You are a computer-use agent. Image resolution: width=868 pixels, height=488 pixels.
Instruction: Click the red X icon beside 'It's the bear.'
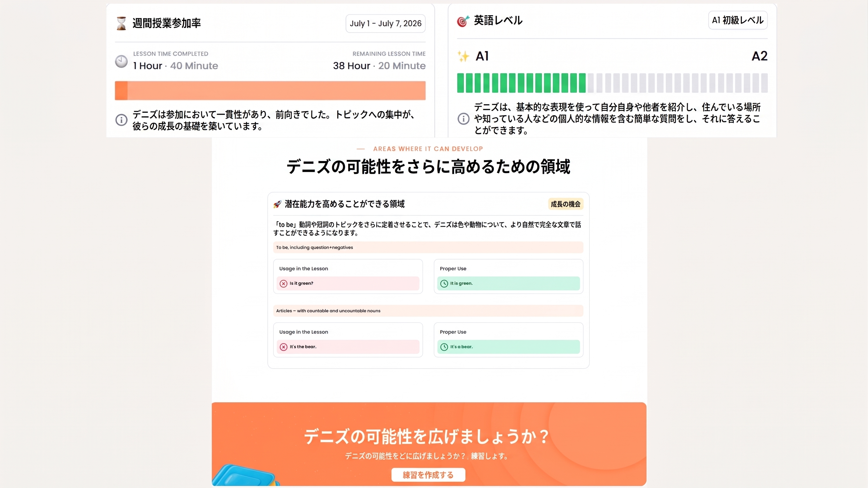click(x=283, y=347)
